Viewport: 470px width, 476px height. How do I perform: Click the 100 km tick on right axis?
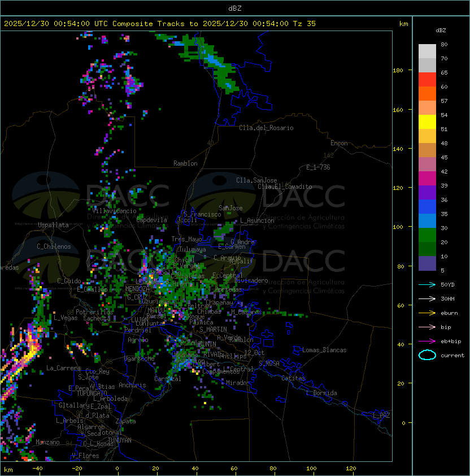pyautogui.click(x=398, y=227)
